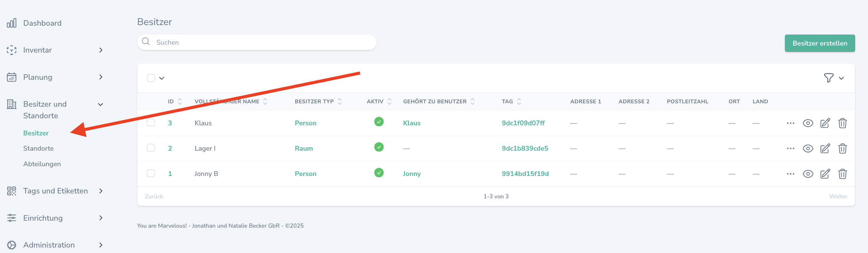View Jonny B details via eye icon

(x=808, y=174)
